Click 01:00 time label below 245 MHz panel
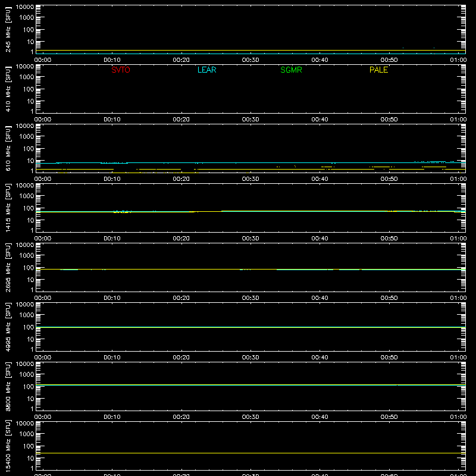 coord(458,60)
